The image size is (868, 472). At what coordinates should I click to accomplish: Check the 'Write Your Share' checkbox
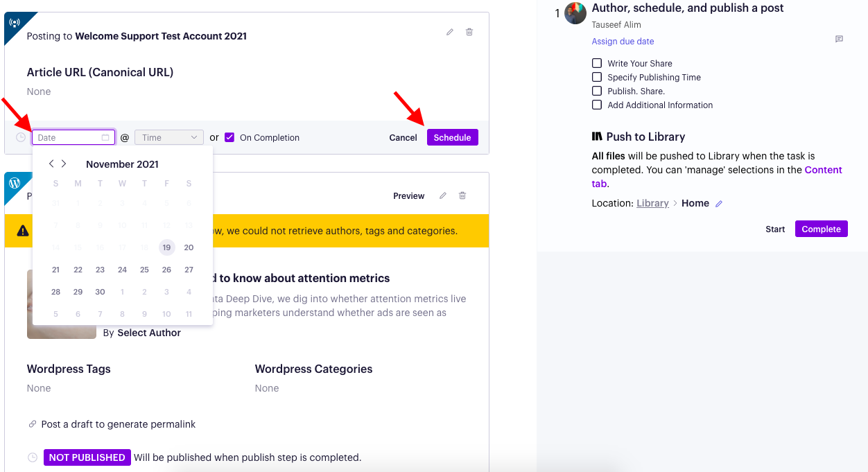click(597, 63)
